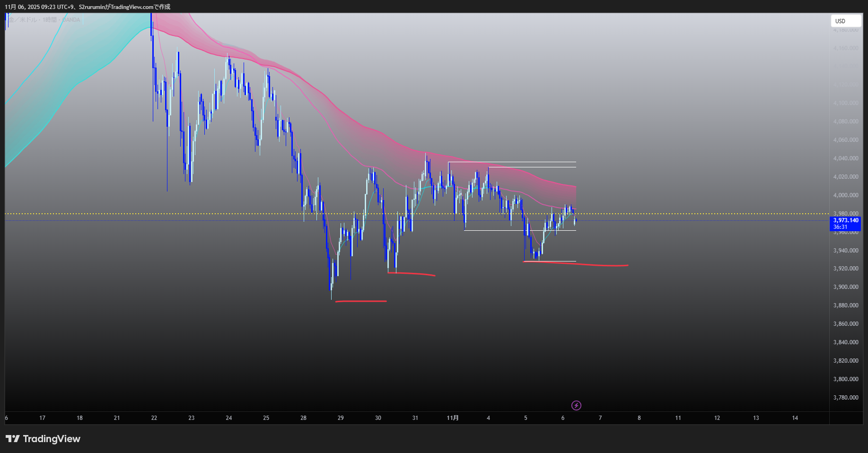Click the 金/米ドル・1時間・OANDA symbol title
This screenshot has height=453, width=868.
[45, 20]
